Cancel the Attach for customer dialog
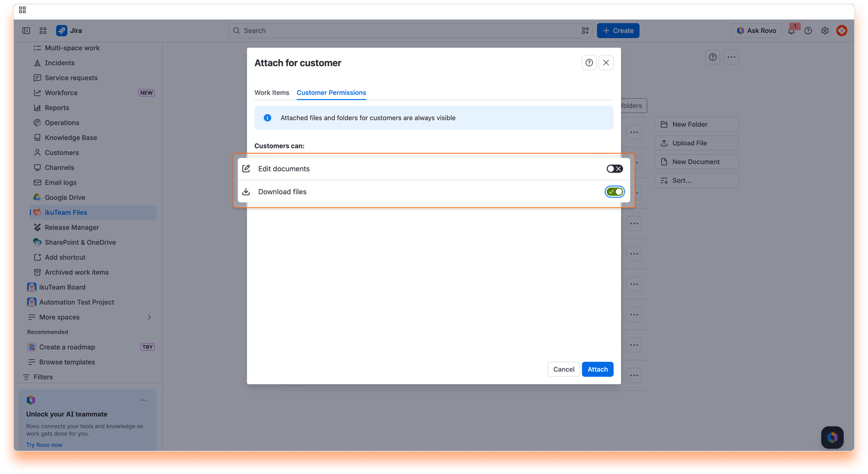Image resolution: width=868 pixels, height=474 pixels. click(x=564, y=369)
